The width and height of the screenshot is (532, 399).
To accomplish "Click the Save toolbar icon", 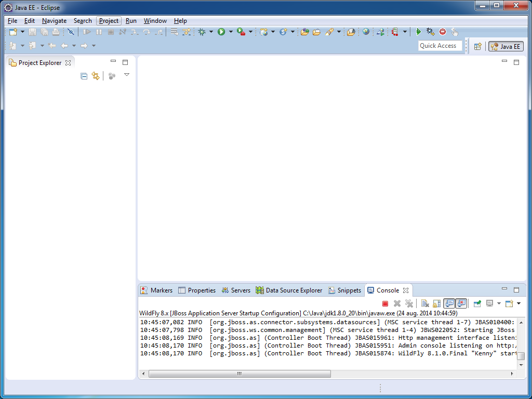I will tap(32, 32).
